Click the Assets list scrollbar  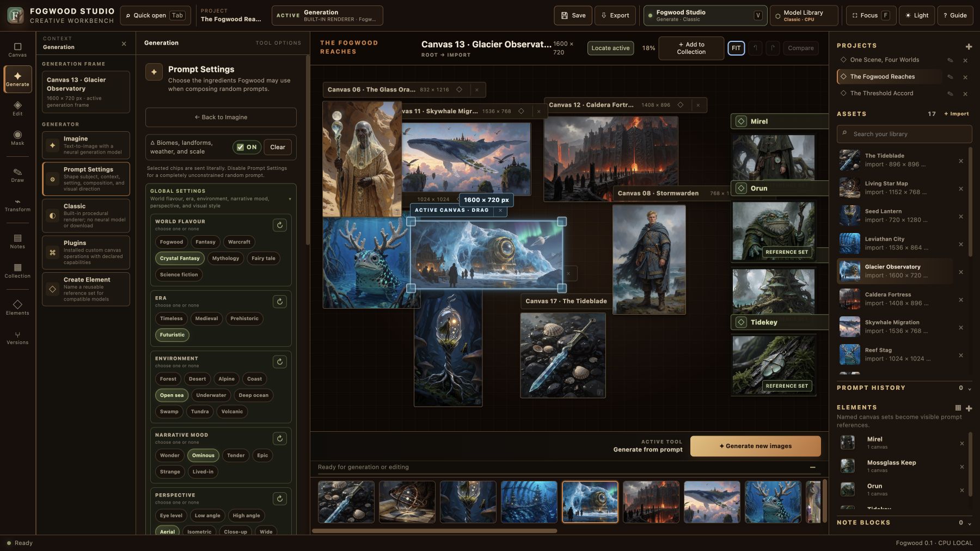[971, 201]
